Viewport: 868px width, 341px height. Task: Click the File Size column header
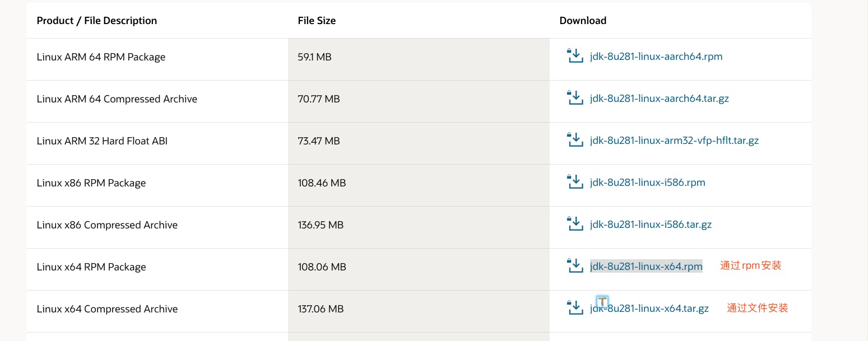pyautogui.click(x=317, y=21)
